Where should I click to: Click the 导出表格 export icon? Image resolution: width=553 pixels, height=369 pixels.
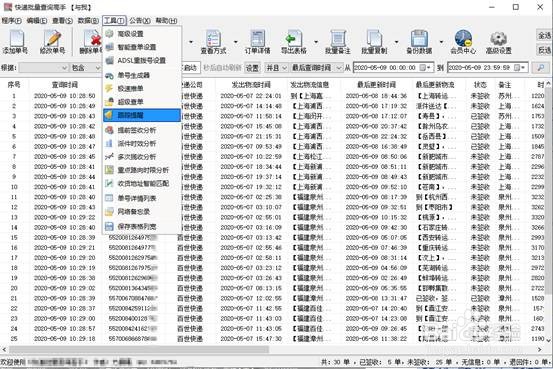(293, 42)
